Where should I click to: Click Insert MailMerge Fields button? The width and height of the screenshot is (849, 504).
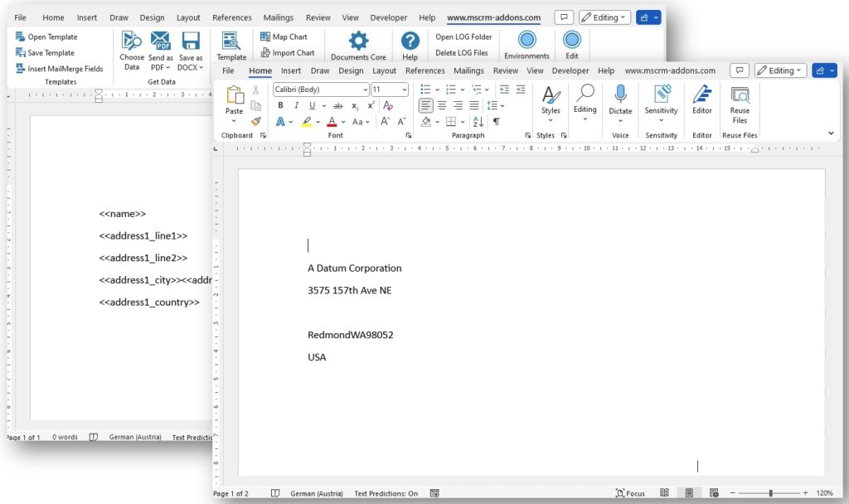[59, 69]
